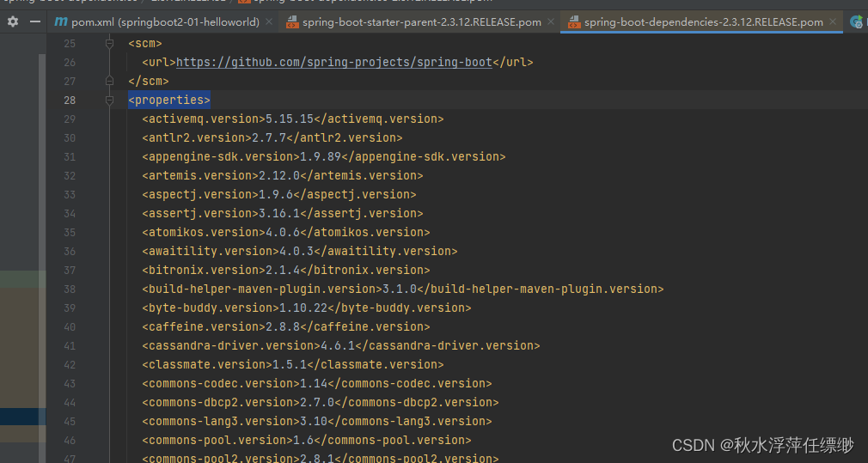868x463 pixels.
Task: Click the commons-codec.version 1.14 line
Action: click(316, 383)
